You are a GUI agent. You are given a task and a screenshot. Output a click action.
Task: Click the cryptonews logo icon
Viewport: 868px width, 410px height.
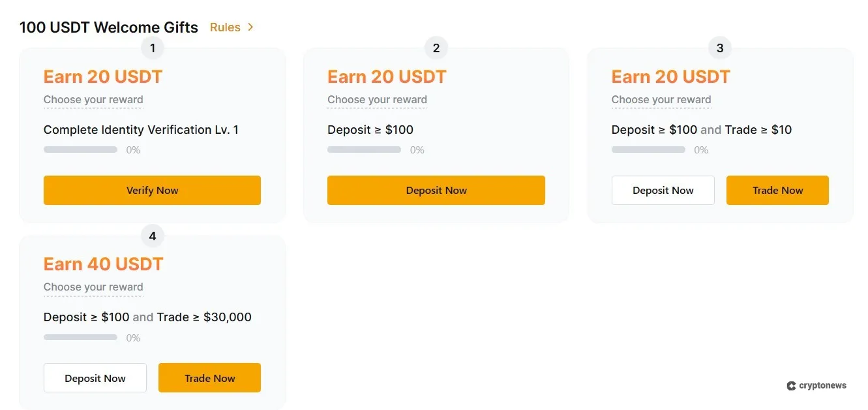point(791,385)
